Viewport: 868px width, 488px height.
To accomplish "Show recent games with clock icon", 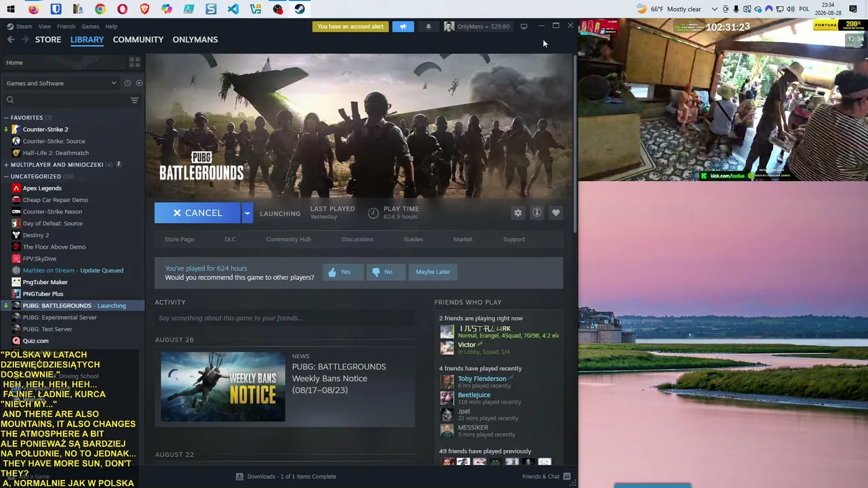I will click(127, 83).
